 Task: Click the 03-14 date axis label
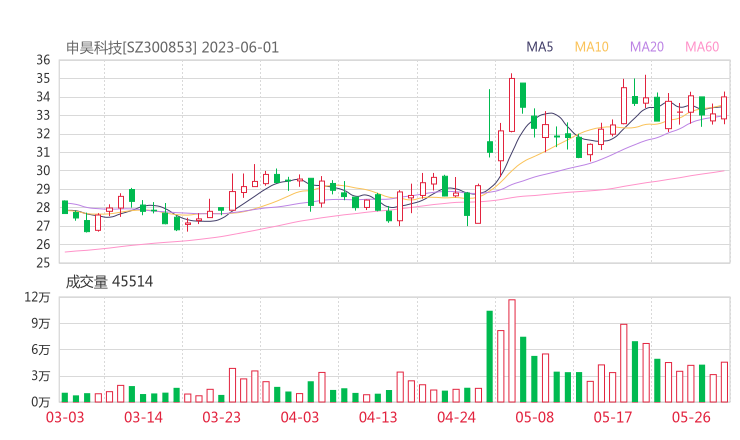[143, 417]
